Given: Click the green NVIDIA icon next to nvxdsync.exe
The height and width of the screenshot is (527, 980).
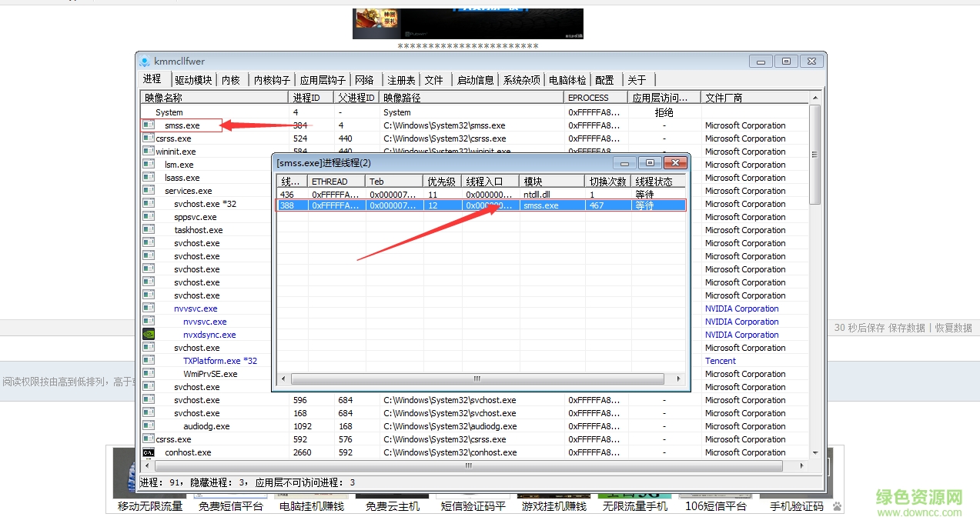Looking at the screenshot, I should (x=149, y=334).
